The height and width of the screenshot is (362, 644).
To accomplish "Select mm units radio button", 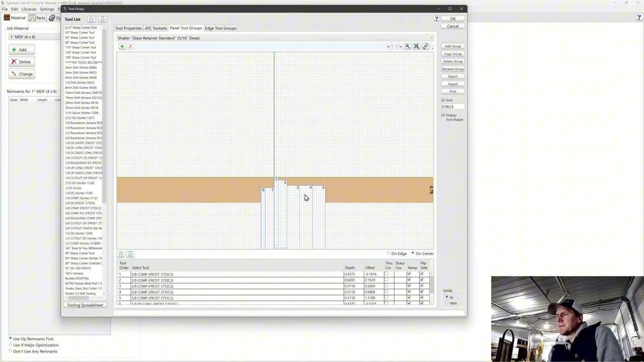I will point(447,303).
